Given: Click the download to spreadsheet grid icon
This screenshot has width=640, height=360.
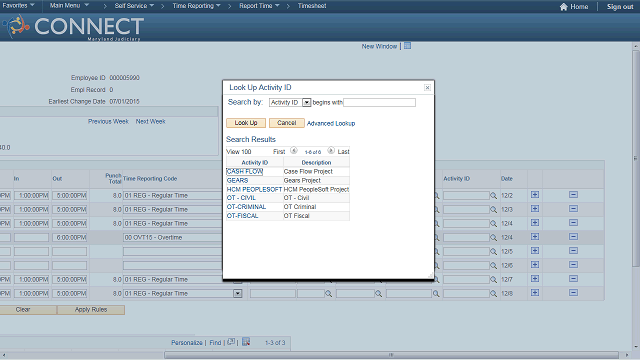Looking at the screenshot, I should point(246,342).
